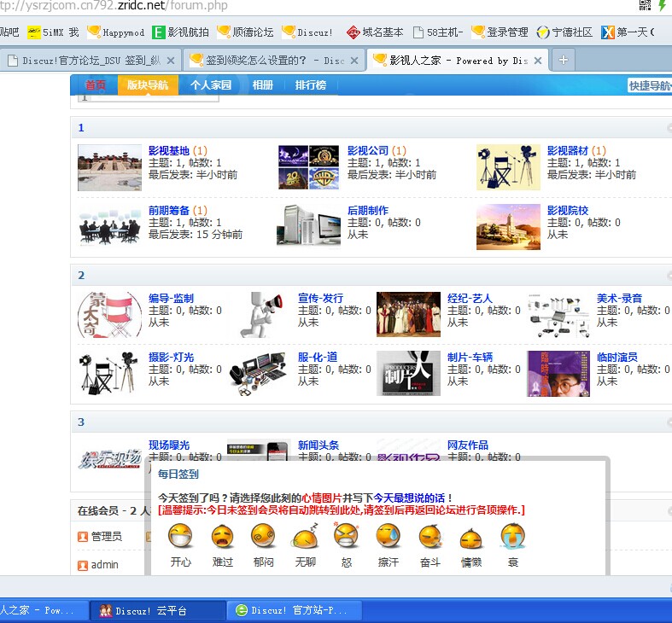Select the 难过 sad mood emoticon
This screenshot has width=672, height=623.
click(222, 536)
